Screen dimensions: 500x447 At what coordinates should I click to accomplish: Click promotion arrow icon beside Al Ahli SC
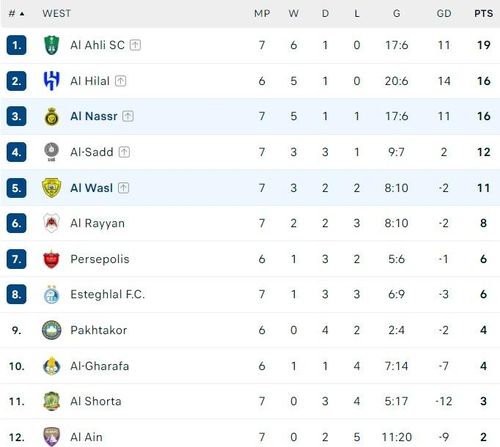pyautogui.click(x=135, y=45)
